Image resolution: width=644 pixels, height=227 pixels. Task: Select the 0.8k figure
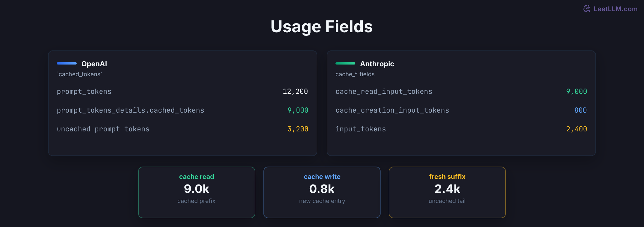point(322,189)
